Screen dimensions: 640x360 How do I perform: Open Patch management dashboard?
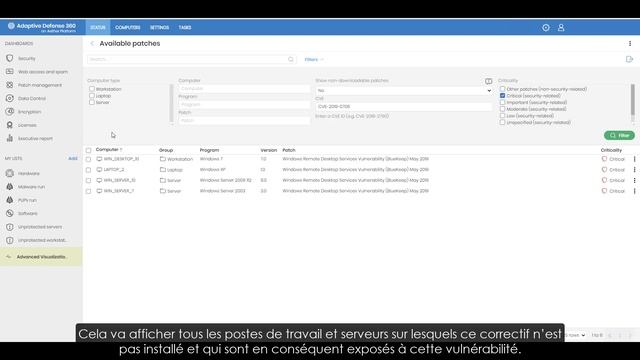point(40,85)
